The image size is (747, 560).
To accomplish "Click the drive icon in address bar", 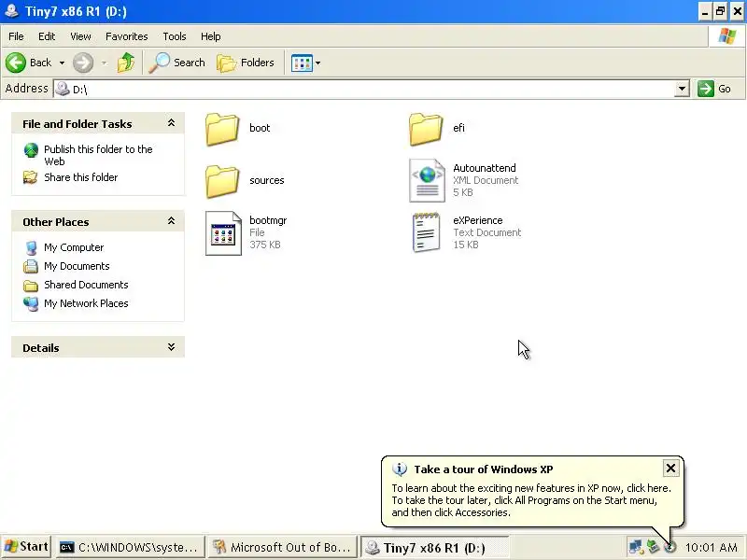I will coord(63,89).
